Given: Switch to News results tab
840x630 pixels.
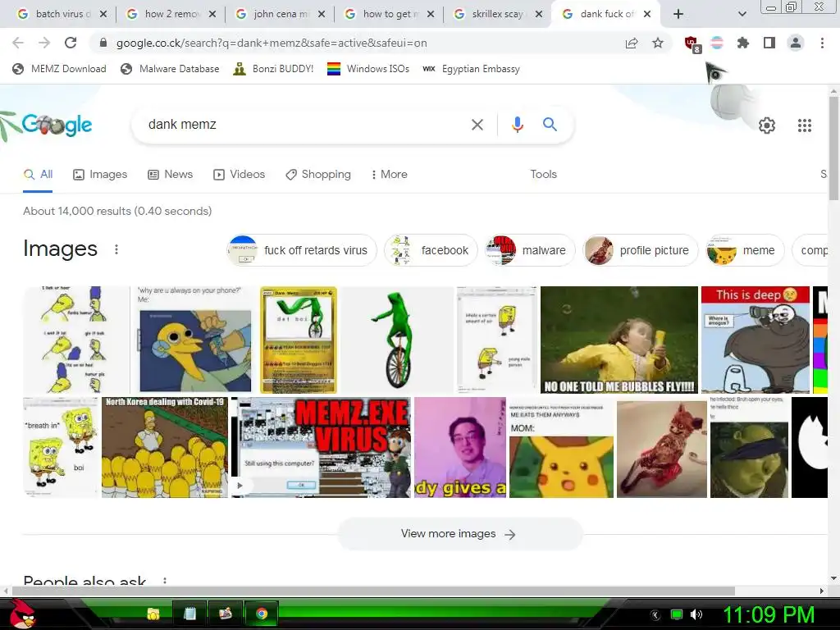Looking at the screenshot, I should click(171, 175).
